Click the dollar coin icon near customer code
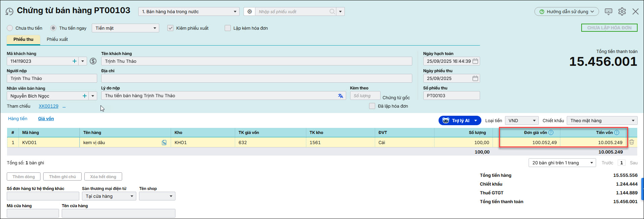This screenshot has width=644, height=219. [x=93, y=61]
